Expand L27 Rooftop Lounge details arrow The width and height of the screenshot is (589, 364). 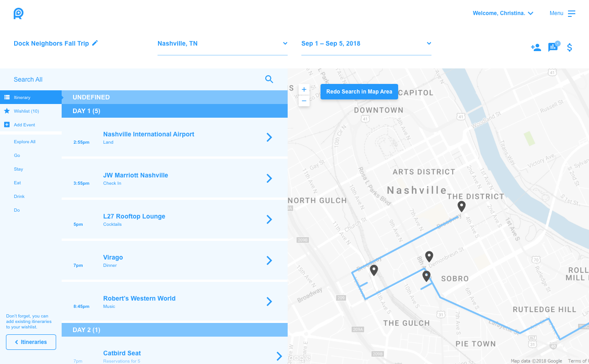[269, 219]
